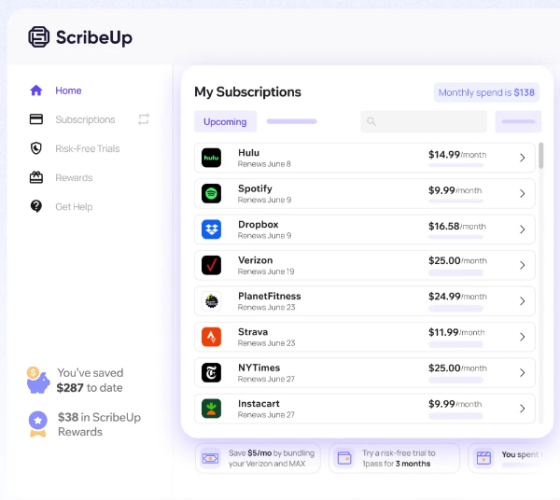Click the Subscriptions card icon
The height and width of the screenshot is (500, 560).
36,119
